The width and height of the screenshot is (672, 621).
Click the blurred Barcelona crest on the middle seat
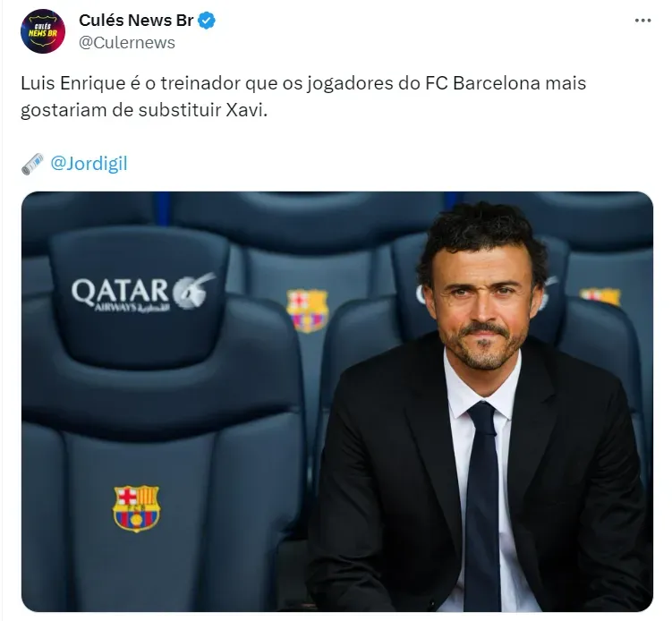307,310
